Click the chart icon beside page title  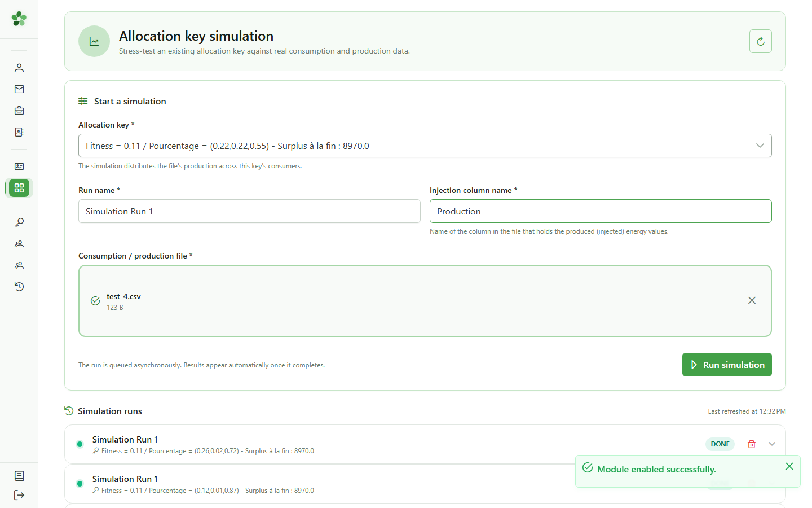click(94, 41)
